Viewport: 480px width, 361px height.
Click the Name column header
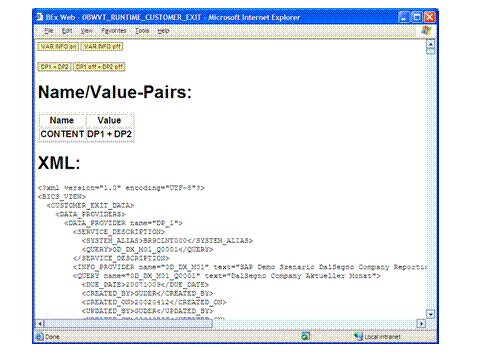click(62, 120)
